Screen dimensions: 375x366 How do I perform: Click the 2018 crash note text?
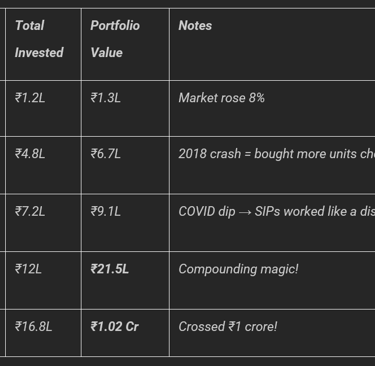pos(277,154)
